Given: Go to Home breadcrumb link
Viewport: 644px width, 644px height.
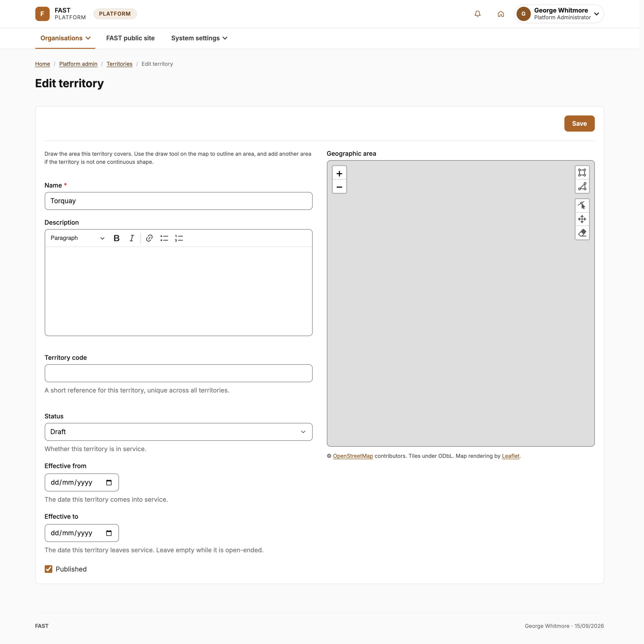Looking at the screenshot, I should click(43, 64).
